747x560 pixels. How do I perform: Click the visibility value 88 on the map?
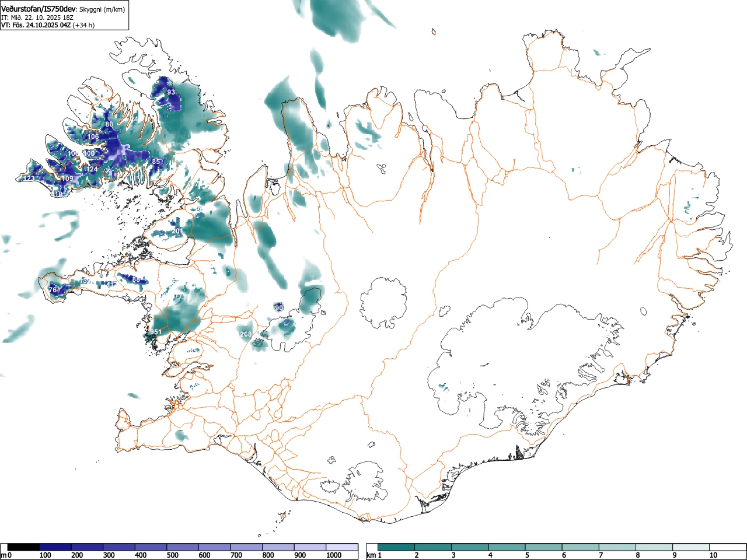point(136,279)
